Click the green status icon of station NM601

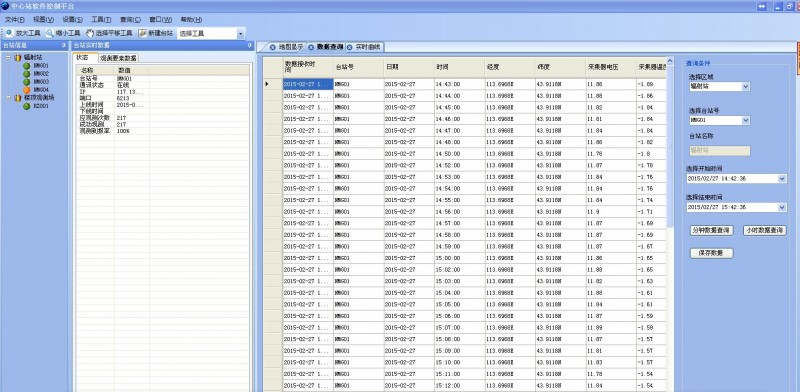[x=27, y=66]
